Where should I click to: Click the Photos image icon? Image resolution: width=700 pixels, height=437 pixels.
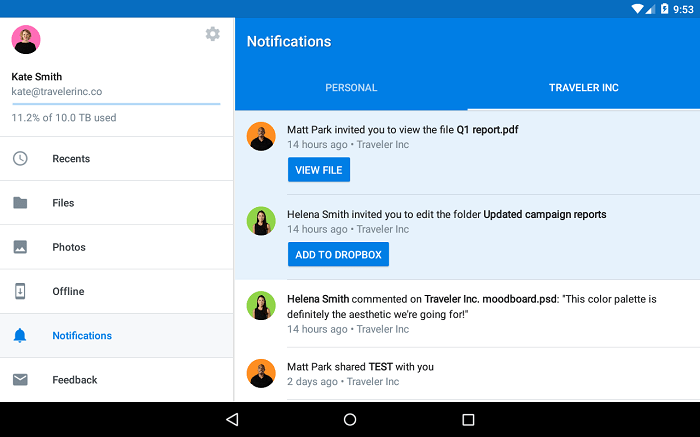20,247
